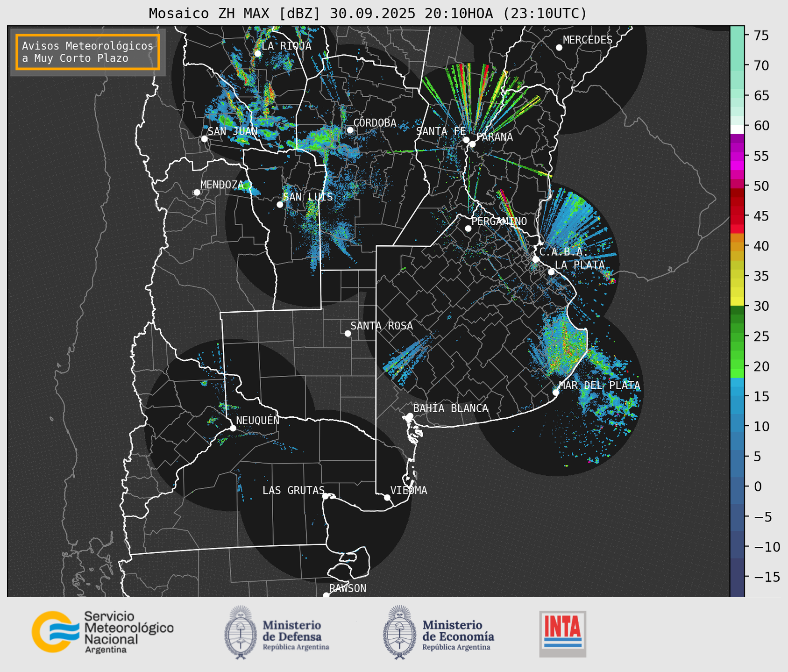The width and height of the screenshot is (788, 672).
Task: Click the 35 dBZ yellow color on scale
Action: (737, 276)
